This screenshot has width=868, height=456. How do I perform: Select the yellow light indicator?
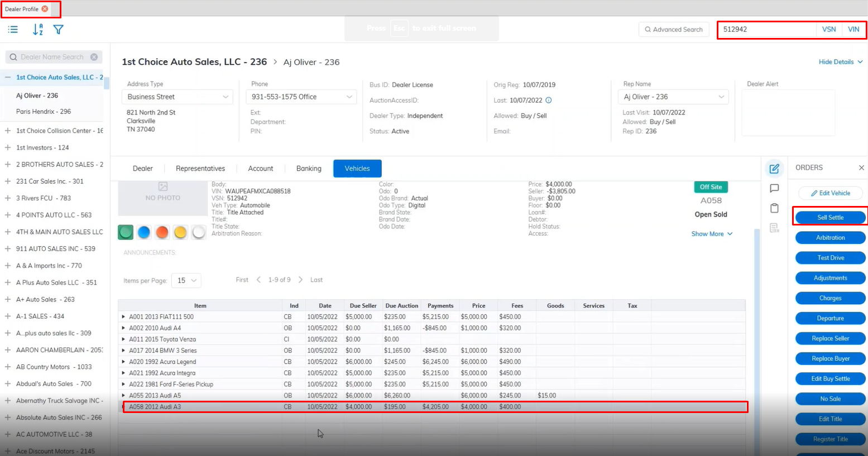click(180, 232)
